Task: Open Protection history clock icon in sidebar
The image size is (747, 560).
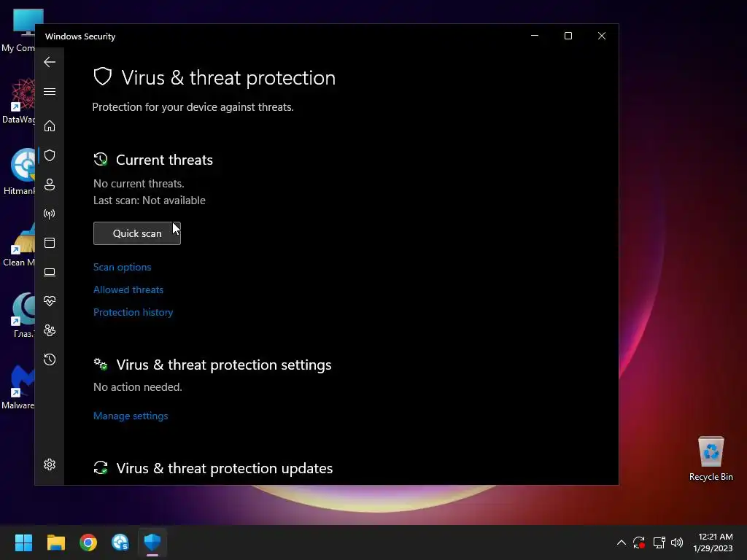Action: tap(50, 359)
